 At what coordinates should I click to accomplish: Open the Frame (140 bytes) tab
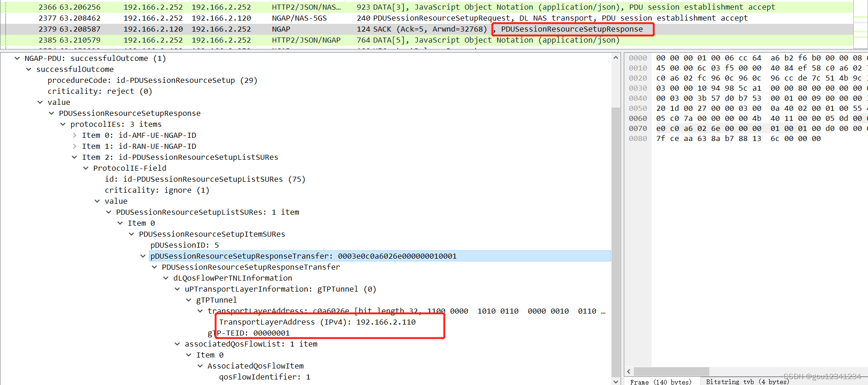pos(661,381)
